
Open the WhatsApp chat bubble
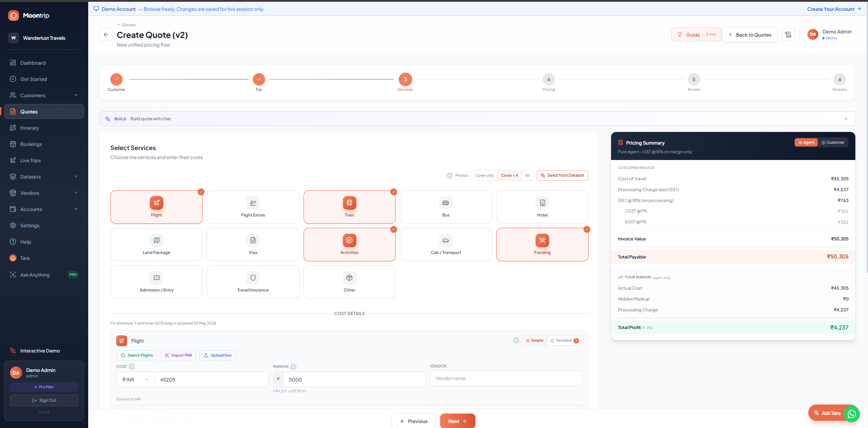tap(852, 413)
